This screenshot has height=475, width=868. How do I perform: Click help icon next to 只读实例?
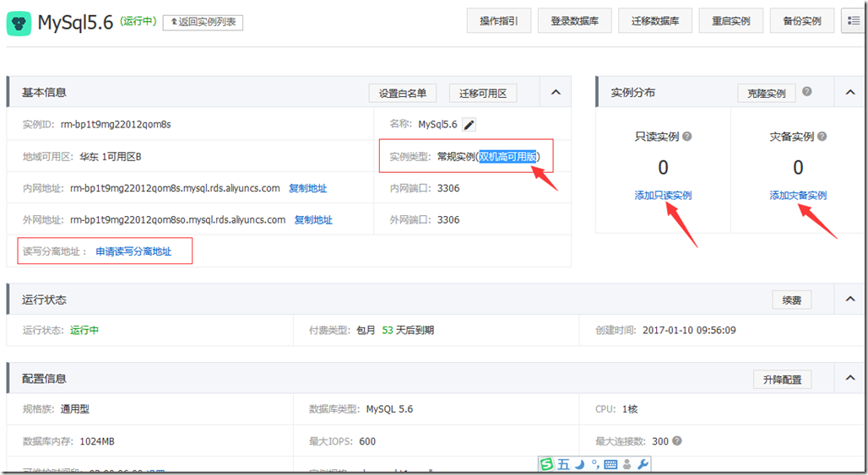tap(687, 137)
